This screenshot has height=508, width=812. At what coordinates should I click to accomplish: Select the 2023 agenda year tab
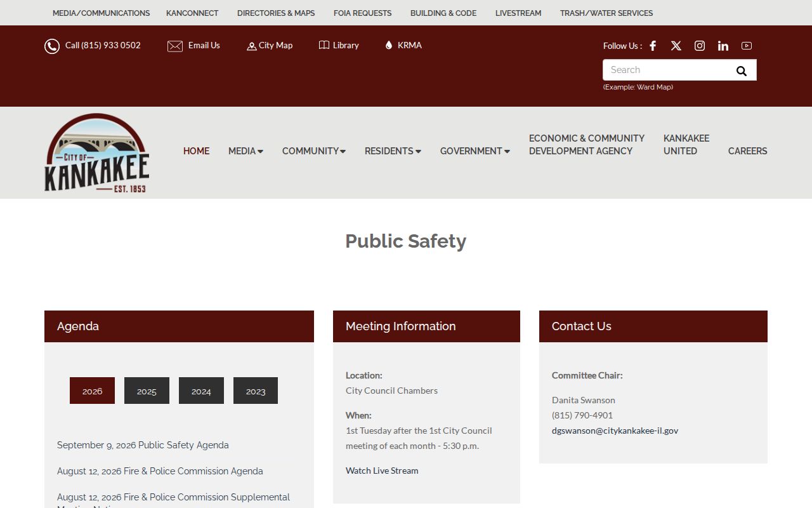pyautogui.click(x=256, y=391)
